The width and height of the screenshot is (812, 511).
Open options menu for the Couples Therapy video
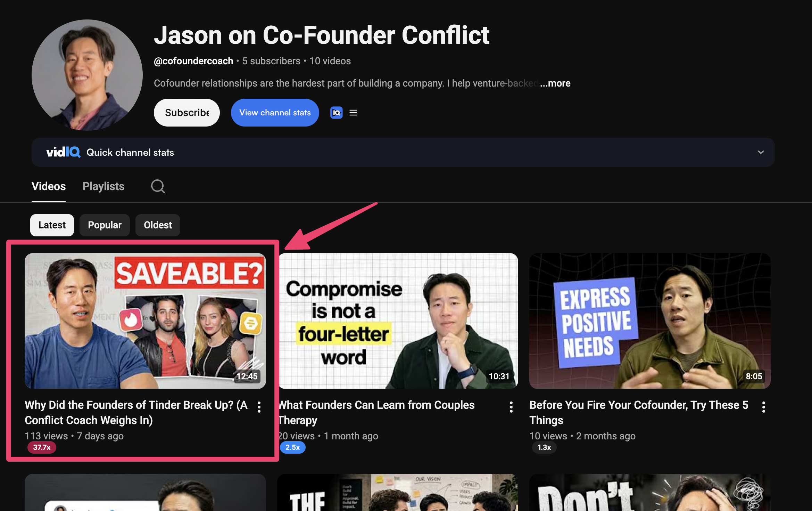click(511, 407)
